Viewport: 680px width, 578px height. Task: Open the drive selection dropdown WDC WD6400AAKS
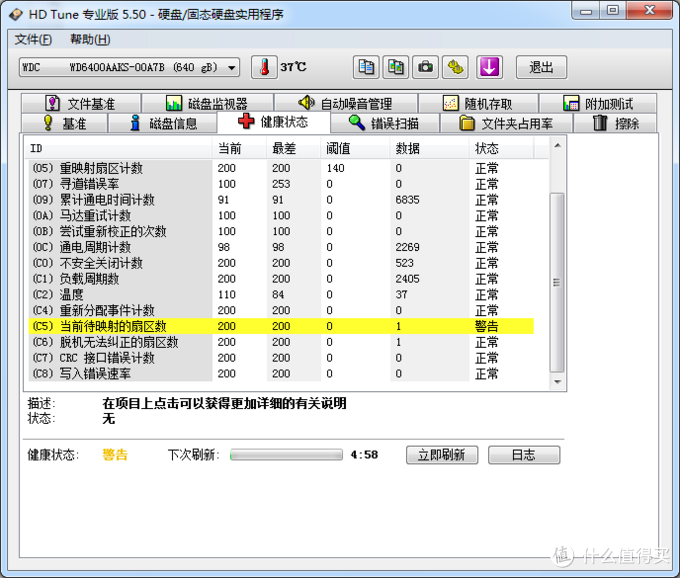pyautogui.click(x=129, y=67)
